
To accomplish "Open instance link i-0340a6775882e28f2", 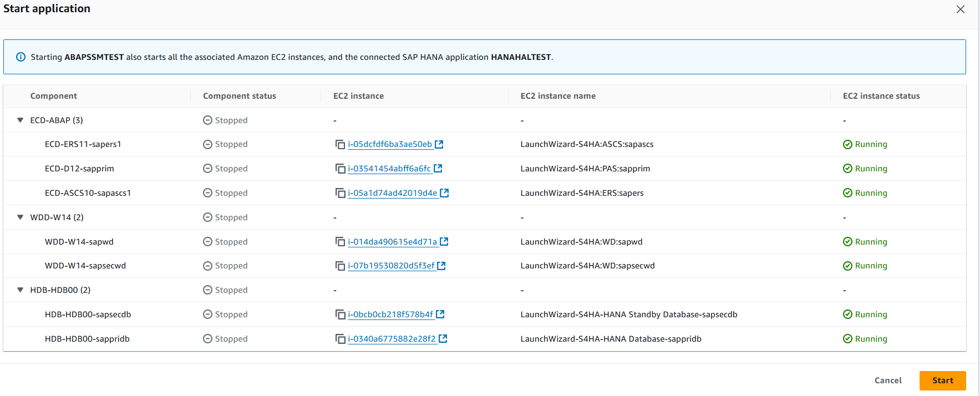I will coord(392,339).
